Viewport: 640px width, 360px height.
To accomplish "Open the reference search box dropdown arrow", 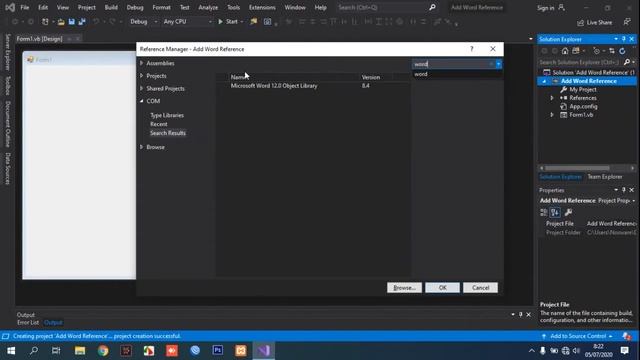I will 498,64.
